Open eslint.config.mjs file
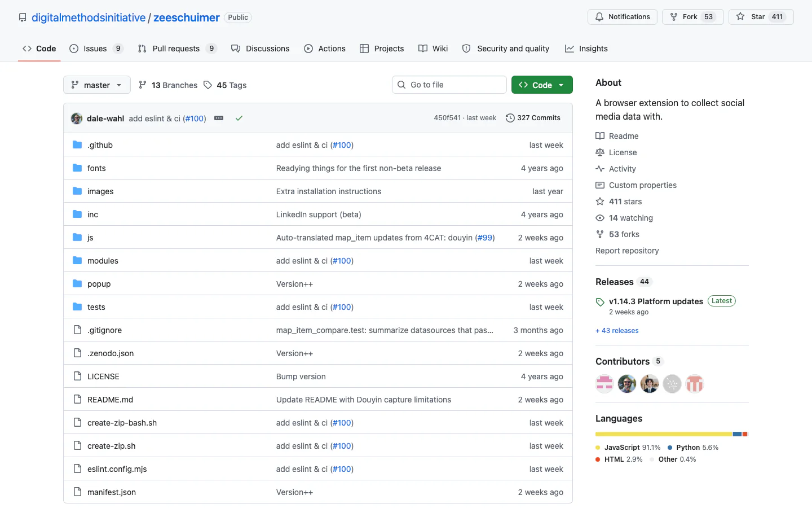812x508 pixels. point(117,469)
